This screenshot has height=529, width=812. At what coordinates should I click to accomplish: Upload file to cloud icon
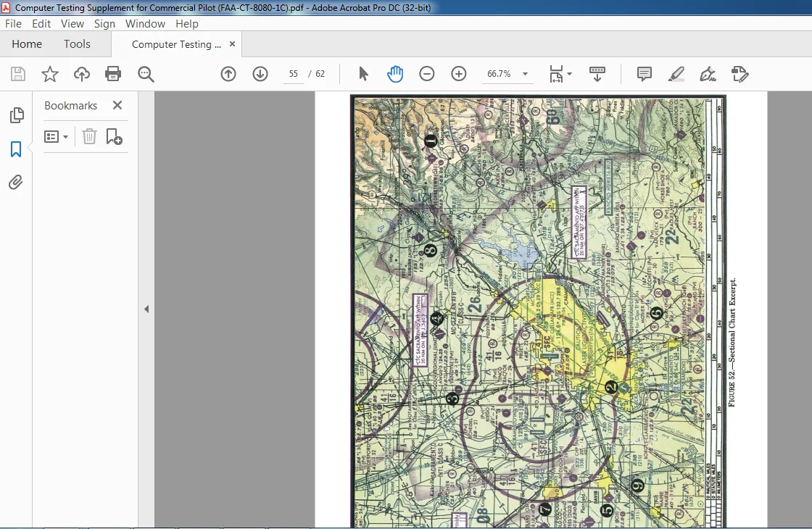(x=81, y=74)
